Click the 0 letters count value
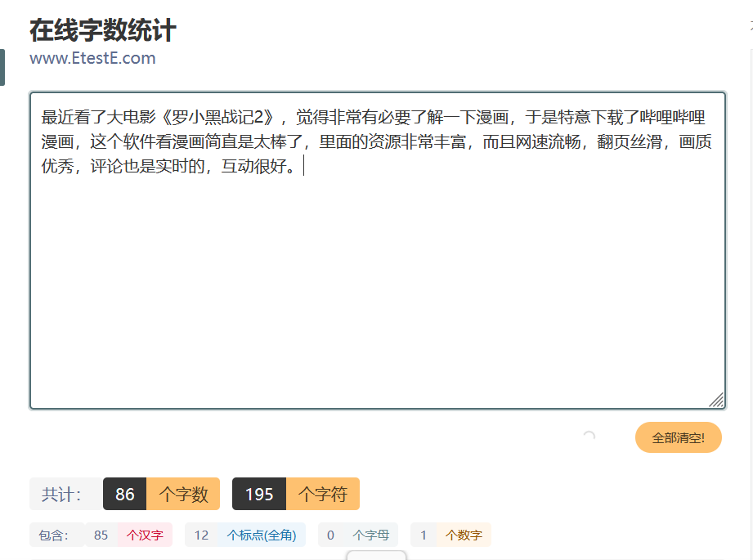The width and height of the screenshot is (753, 560). [330, 535]
